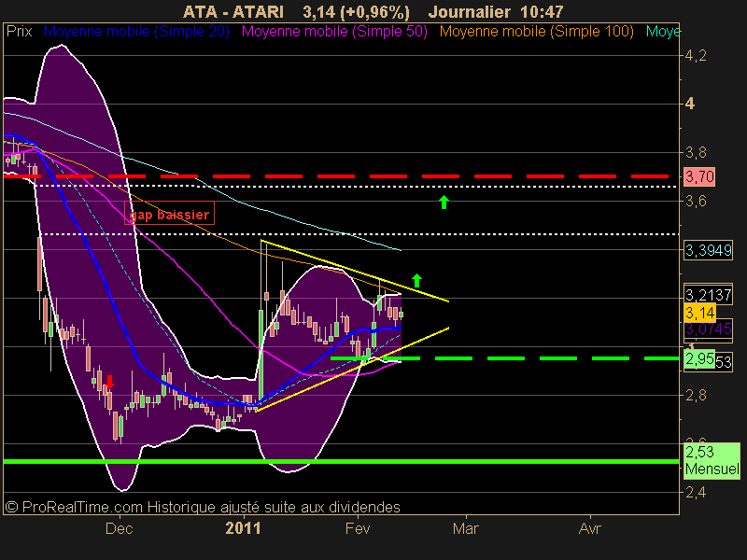Click the "Fev" label on the time axis

tap(358, 528)
